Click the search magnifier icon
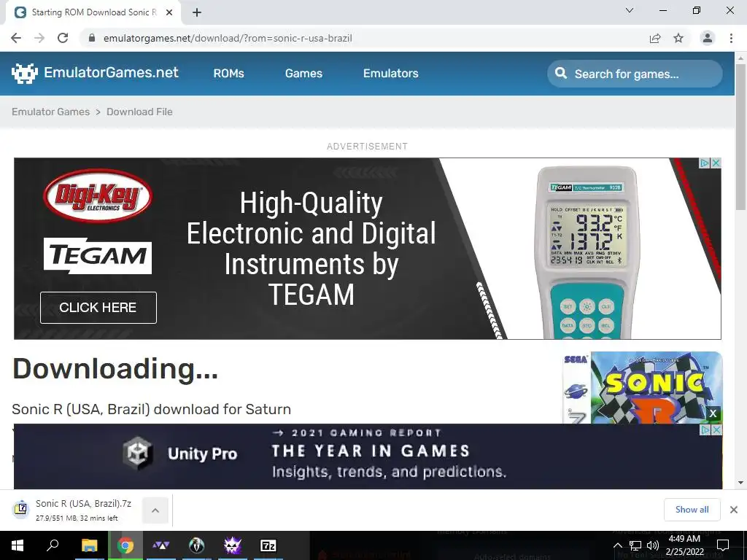747x560 pixels. 561,74
